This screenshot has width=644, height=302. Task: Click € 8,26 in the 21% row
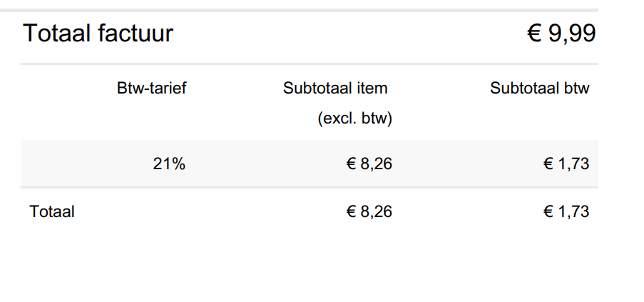[x=369, y=164]
